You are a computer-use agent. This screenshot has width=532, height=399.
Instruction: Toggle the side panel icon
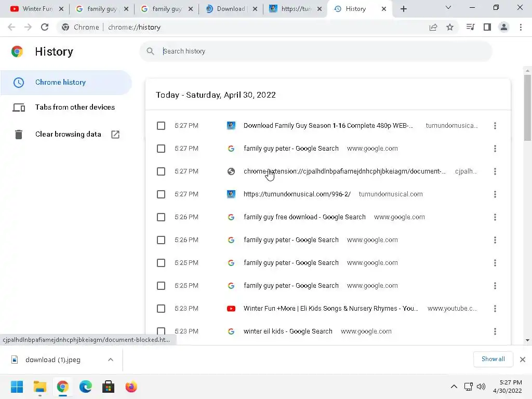pos(487,27)
